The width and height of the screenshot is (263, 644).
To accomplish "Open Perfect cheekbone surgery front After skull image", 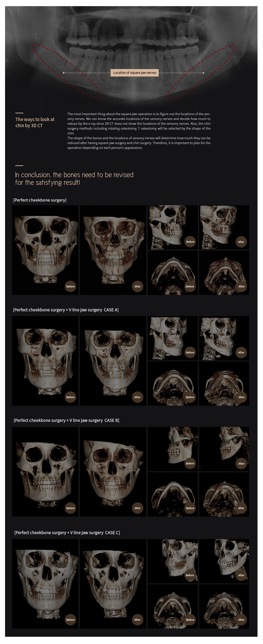I will [x=113, y=250].
